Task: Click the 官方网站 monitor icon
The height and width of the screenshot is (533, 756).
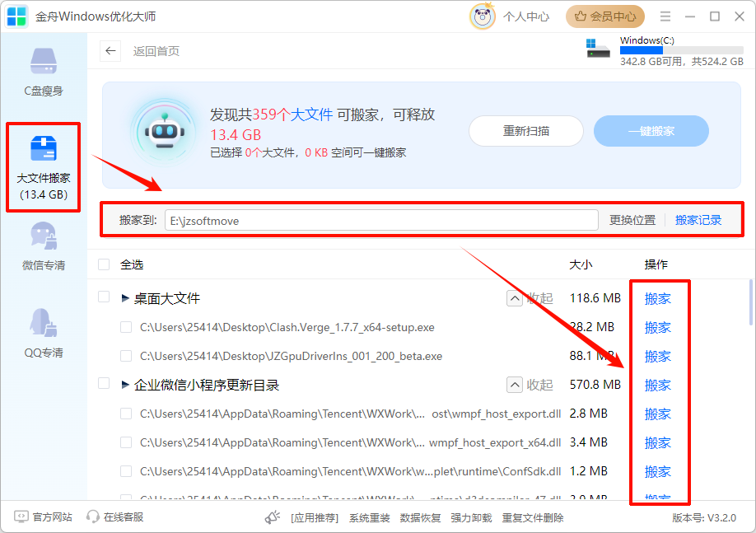Action: [x=21, y=517]
